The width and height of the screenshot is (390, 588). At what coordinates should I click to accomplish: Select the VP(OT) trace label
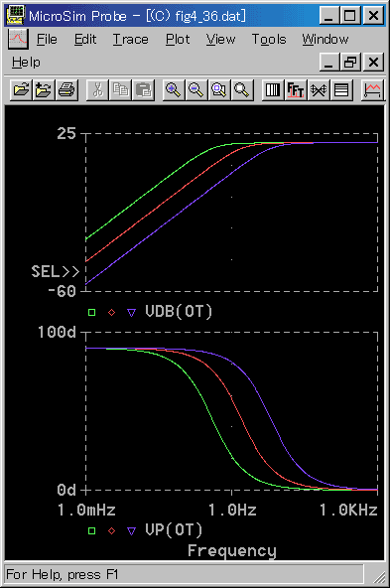174,530
